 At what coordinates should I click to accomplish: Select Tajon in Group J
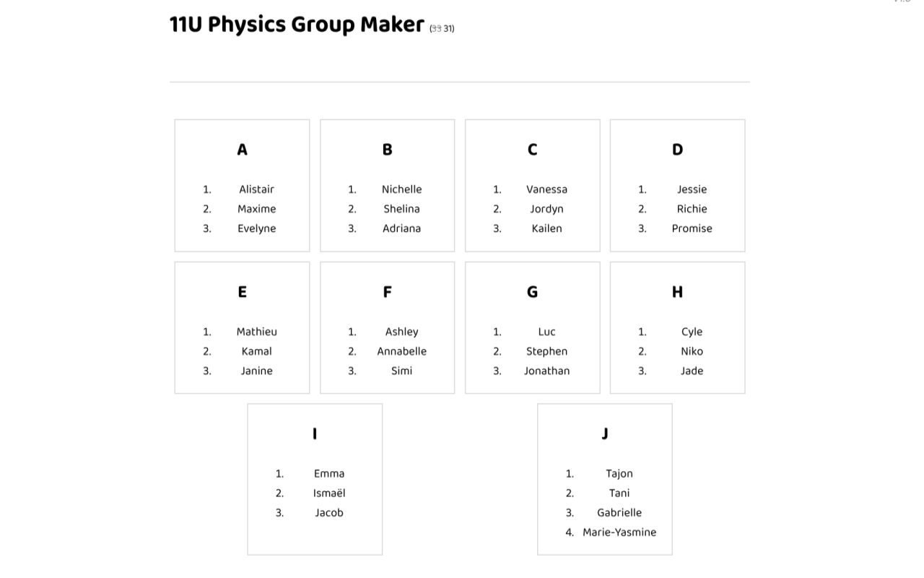coord(619,473)
